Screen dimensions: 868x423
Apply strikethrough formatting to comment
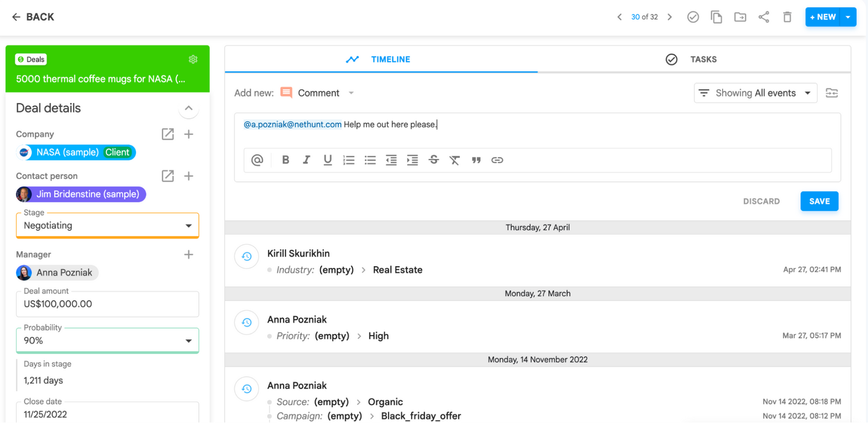(433, 160)
